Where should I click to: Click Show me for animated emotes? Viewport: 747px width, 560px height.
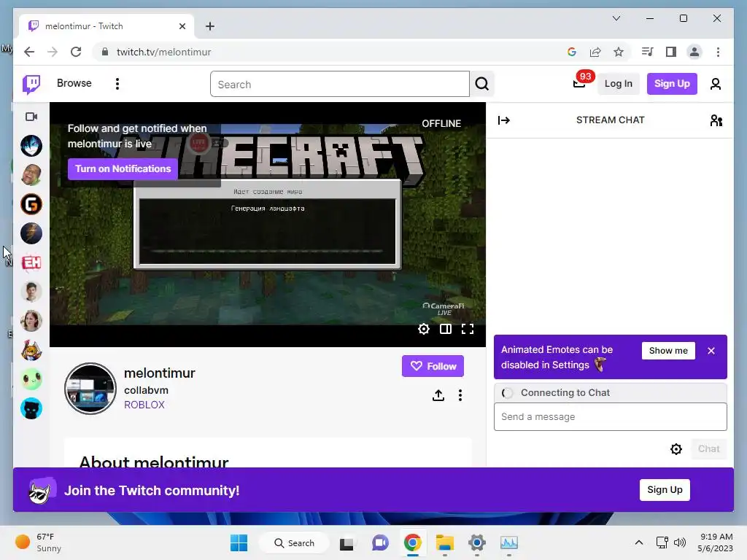[668, 351]
